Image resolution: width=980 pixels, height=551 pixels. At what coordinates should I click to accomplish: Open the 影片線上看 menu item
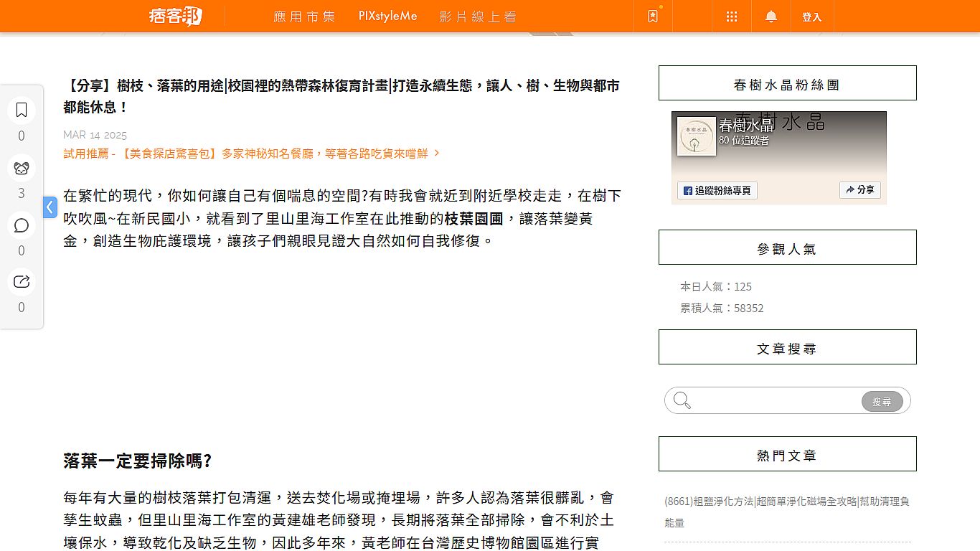tap(478, 17)
